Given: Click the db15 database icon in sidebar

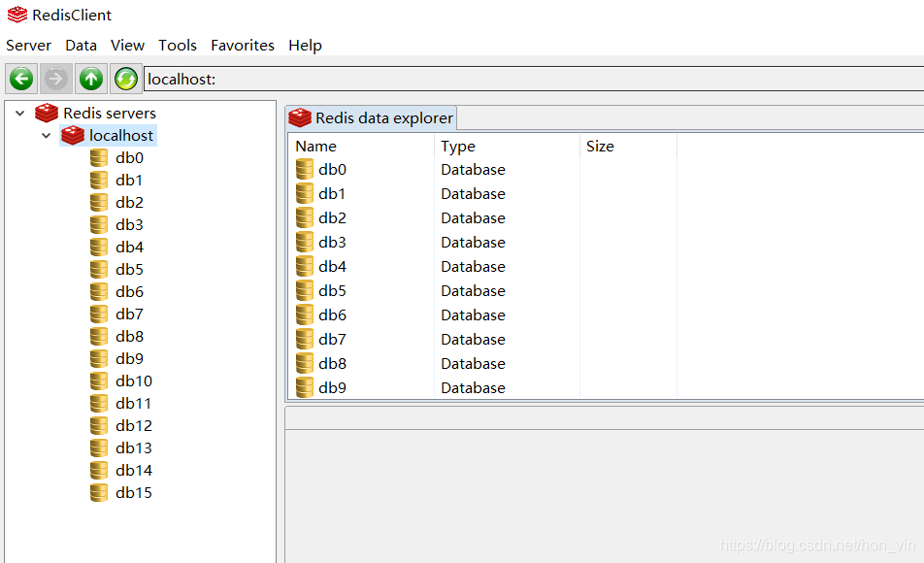Looking at the screenshot, I should 98,492.
